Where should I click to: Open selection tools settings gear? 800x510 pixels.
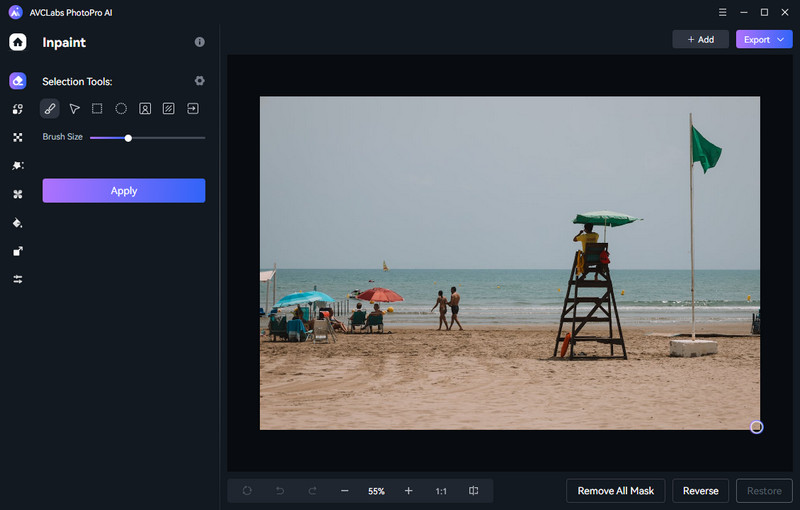pos(199,81)
